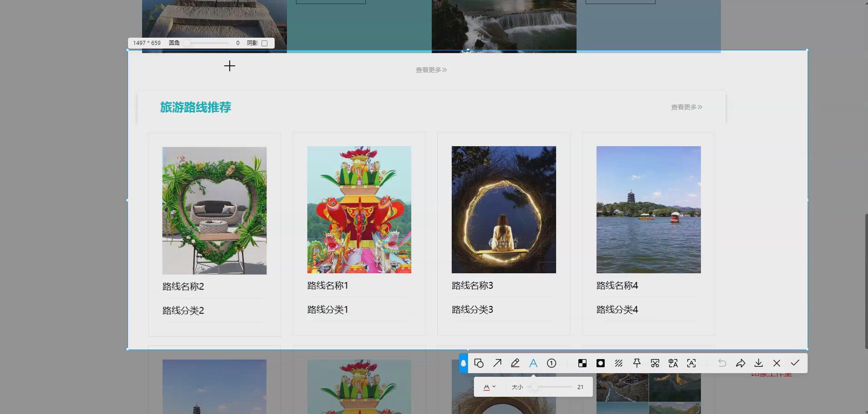Confirm the screenshot with the checkmark button
Image resolution: width=868 pixels, height=414 pixels.
pyautogui.click(x=794, y=363)
